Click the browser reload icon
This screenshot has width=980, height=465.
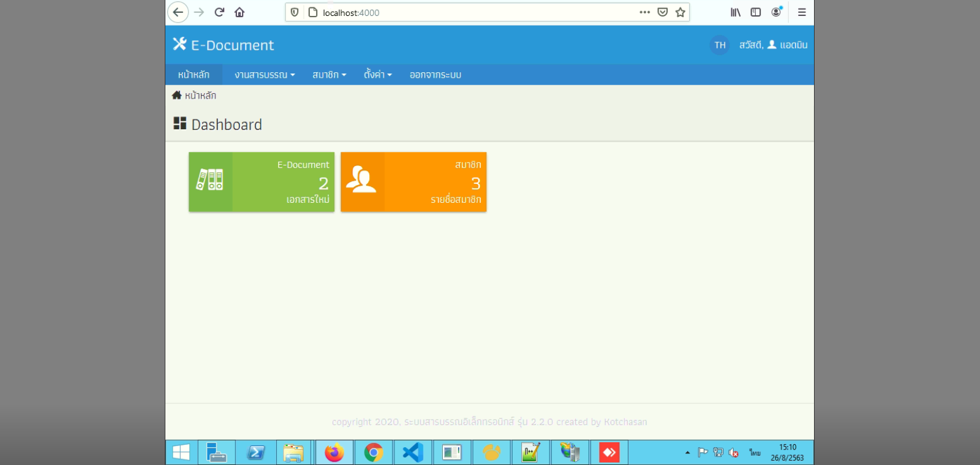click(x=219, y=12)
